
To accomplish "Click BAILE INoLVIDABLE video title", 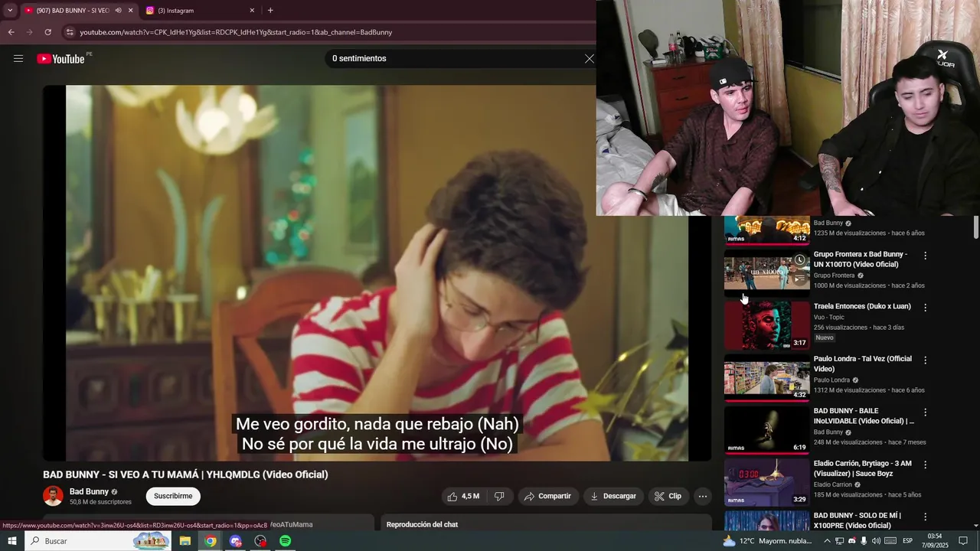I will tap(864, 416).
